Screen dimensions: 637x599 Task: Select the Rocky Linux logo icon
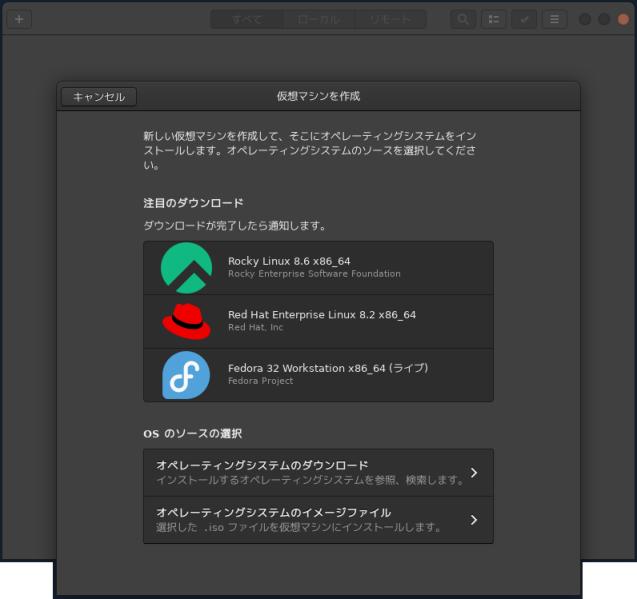(186, 268)
